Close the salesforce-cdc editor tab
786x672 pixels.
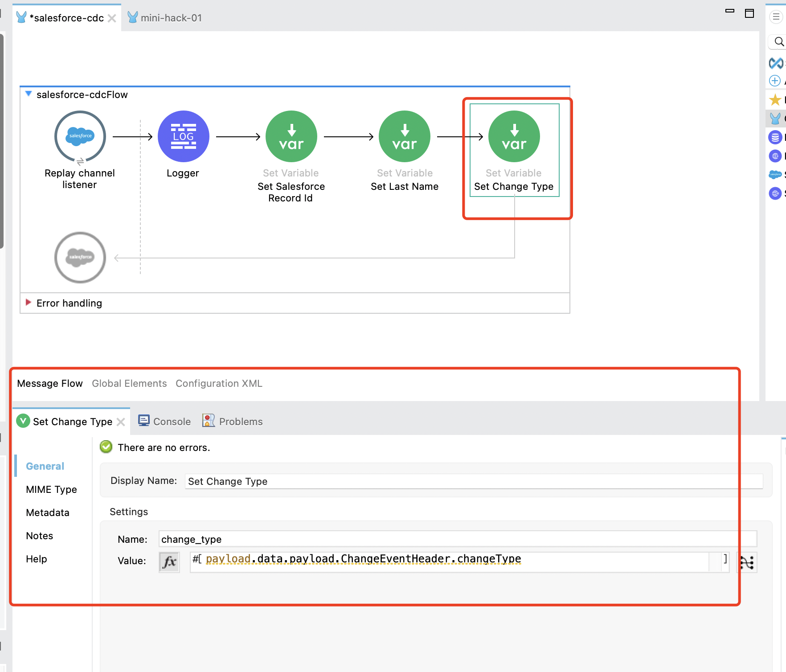click(x=112, y=18)
